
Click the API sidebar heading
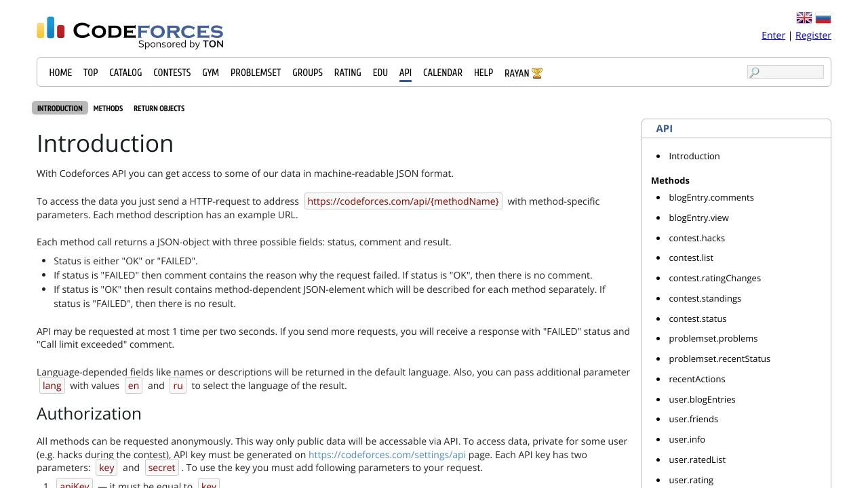click(665, 129)
